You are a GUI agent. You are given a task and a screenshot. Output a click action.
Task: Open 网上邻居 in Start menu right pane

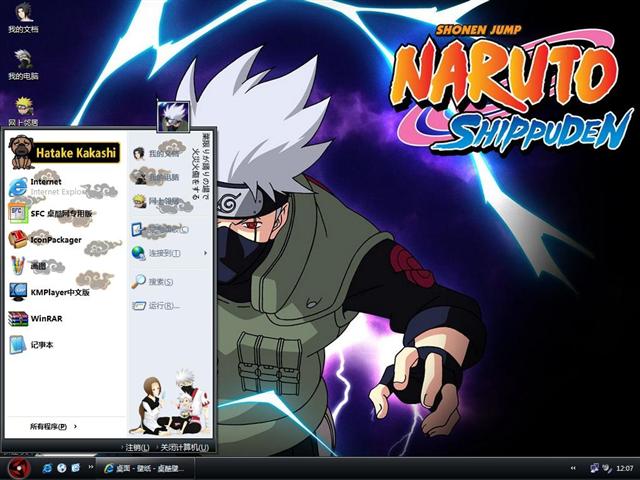[x=156, y=201]
